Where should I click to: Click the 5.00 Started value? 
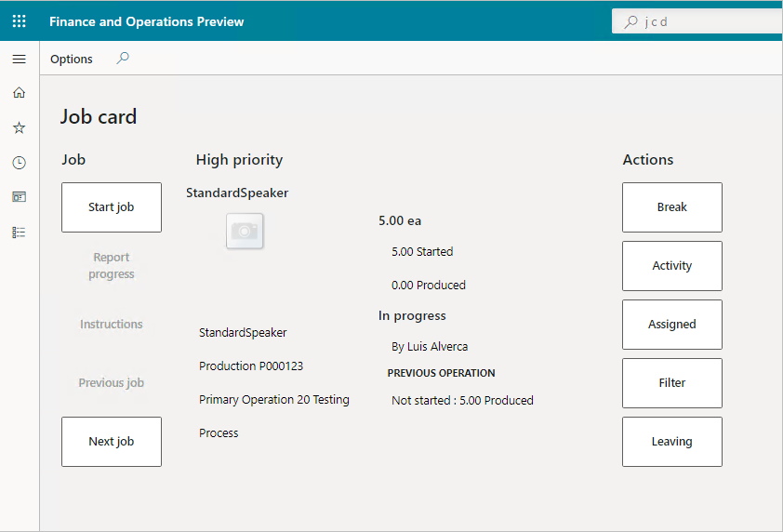422,252
